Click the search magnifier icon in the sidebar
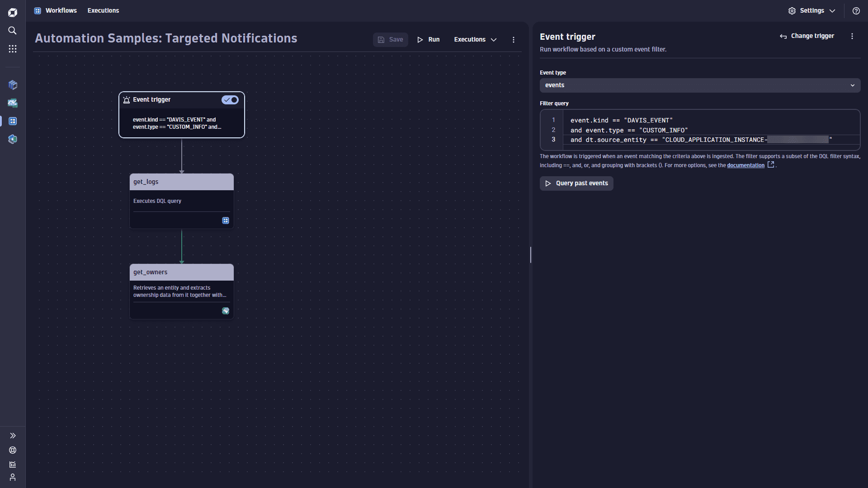 tap(13, 31)
